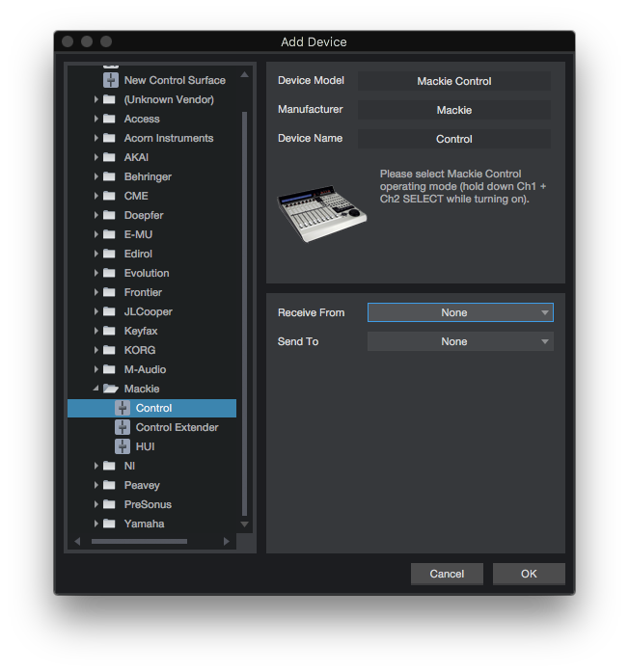Screen dimensions: 629x672
Task: Expand the (Unknown Vendor) folder
Action: pyautogui.click(x=96, y=99)
